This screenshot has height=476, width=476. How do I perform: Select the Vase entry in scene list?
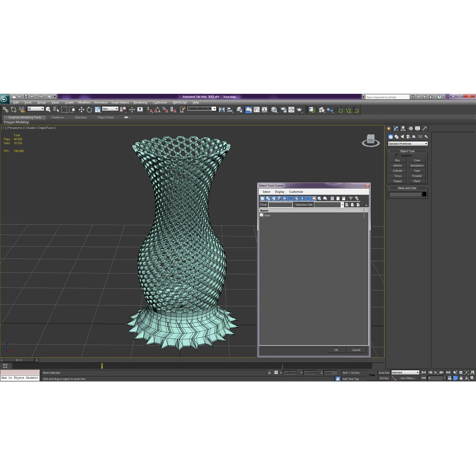[x=267, y=215]
